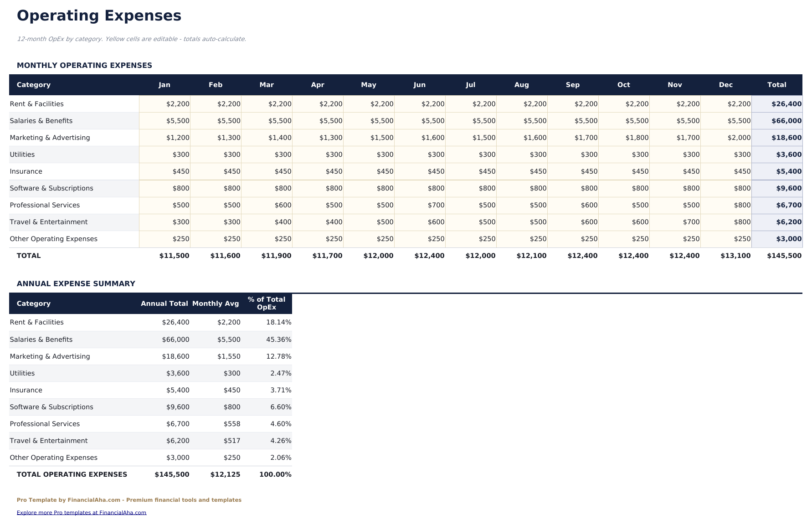Click the Operating Expenses page title
Screen dimensions: 812x525
[99, 15]
